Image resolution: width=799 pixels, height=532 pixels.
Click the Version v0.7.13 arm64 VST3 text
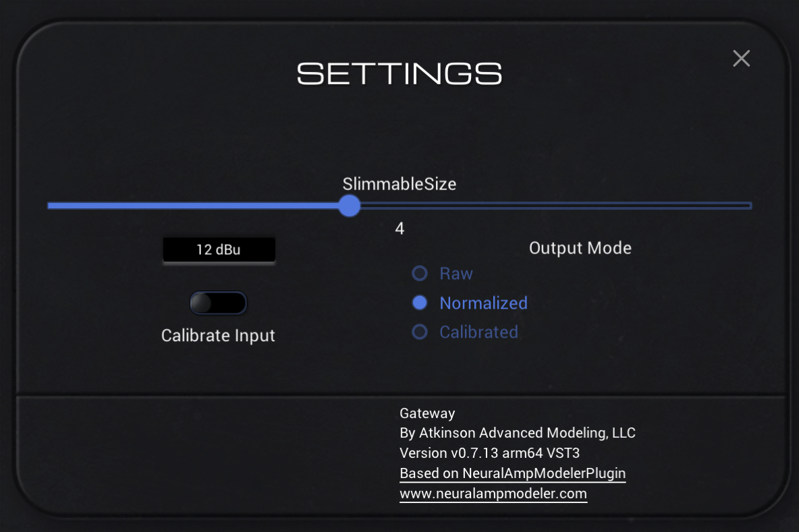(x=489, y=453)
